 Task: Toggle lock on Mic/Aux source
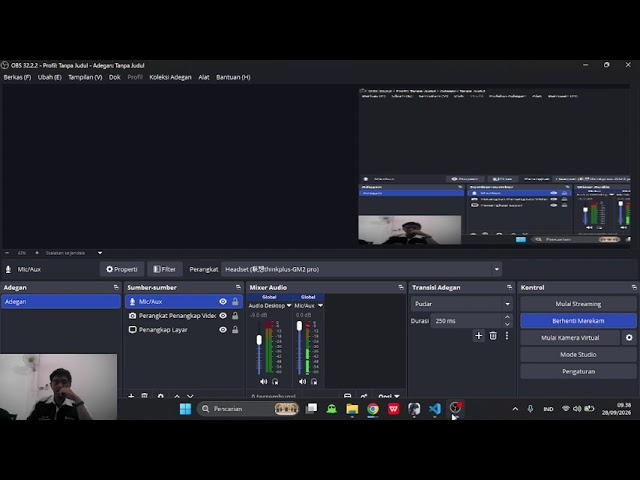click(235, 302)
